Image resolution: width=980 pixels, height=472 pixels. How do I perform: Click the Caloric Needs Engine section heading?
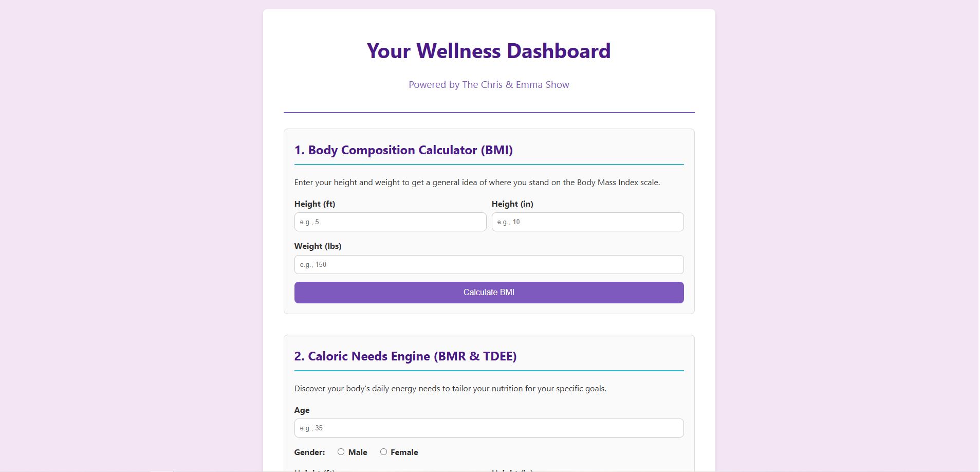coord(406,356)
